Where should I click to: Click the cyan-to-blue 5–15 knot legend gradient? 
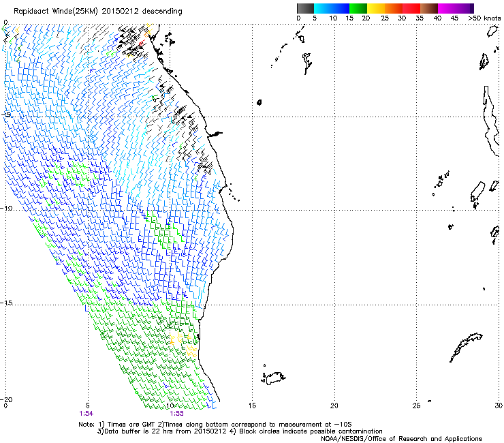pos(332,8)
